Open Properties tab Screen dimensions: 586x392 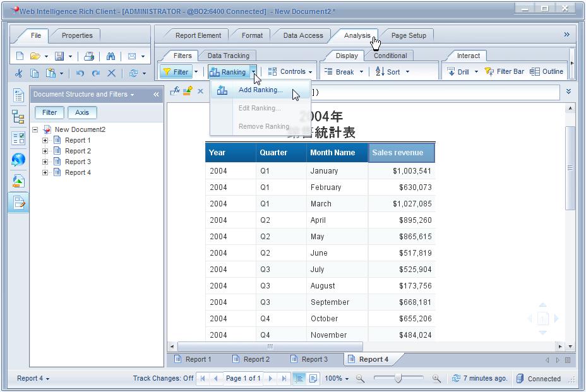[x=77, y=35]
